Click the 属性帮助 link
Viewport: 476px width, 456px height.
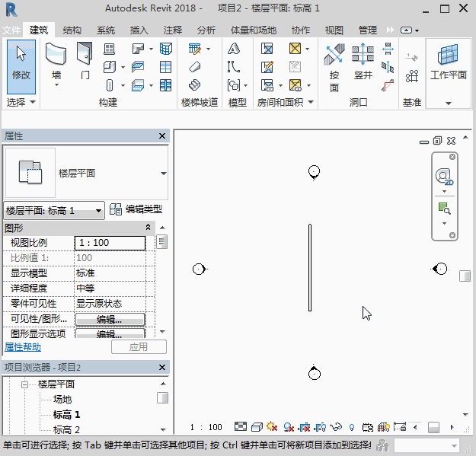point(23,347)
